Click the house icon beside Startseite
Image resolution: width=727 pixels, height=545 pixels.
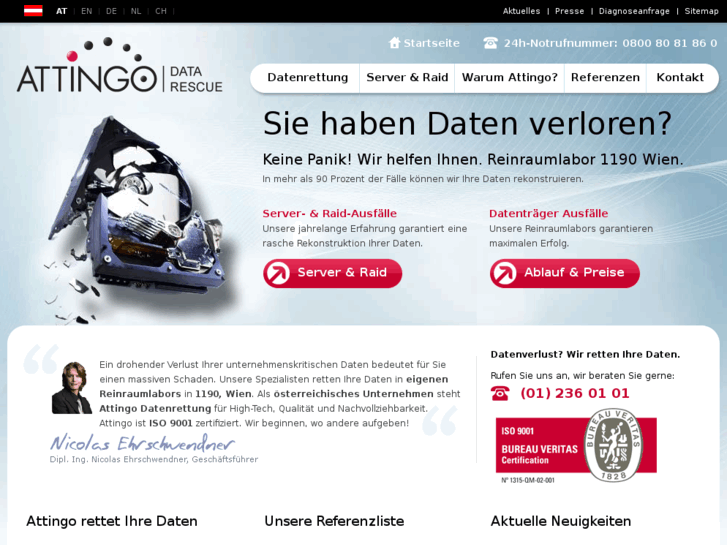(x=394, y=43)
